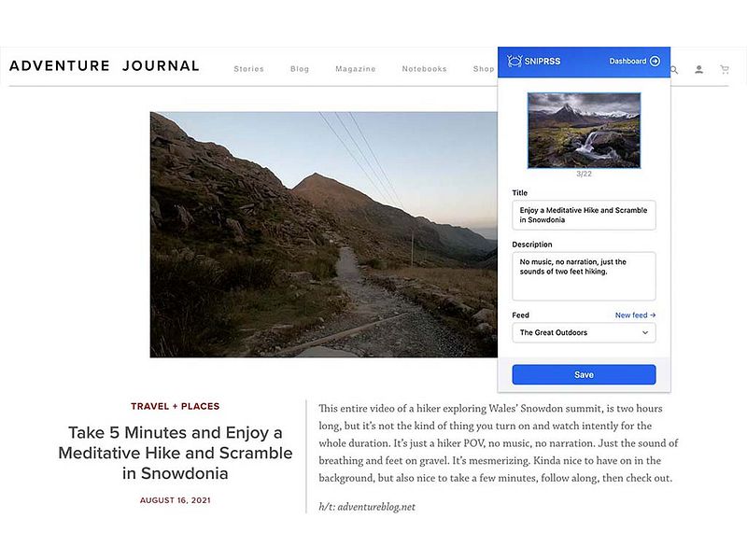747x560 pixels.
Task: Open the Shop menu item
Action: (484, 69)
